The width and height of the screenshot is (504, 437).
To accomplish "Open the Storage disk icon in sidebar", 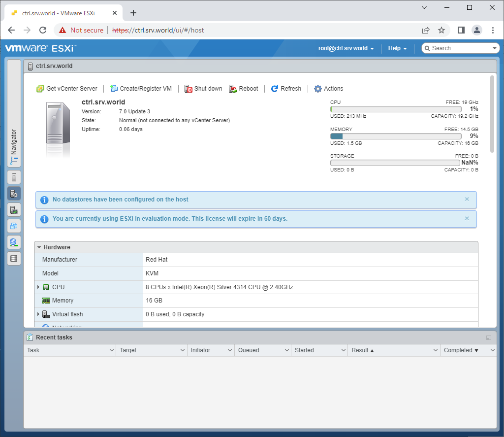I will click(x=14, y=258).
